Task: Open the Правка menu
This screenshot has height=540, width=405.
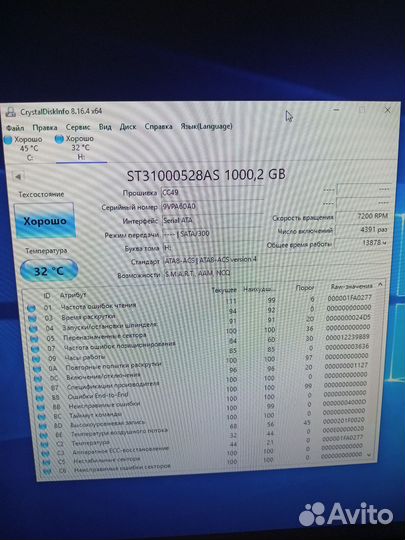Action: point(45,127)
